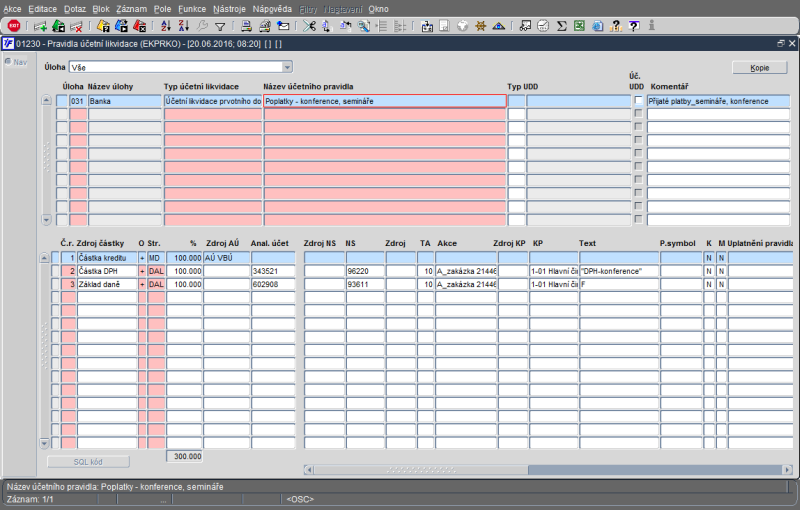The width and height of the screenshot is (800, 510).
Task: Click the filter funnel toolbar icon
Action: (220, 26)
